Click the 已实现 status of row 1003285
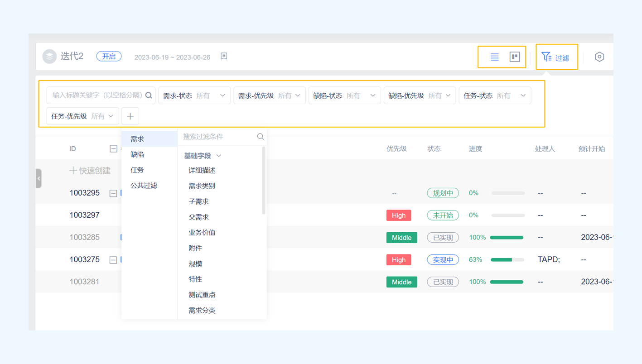 (443, 238)
